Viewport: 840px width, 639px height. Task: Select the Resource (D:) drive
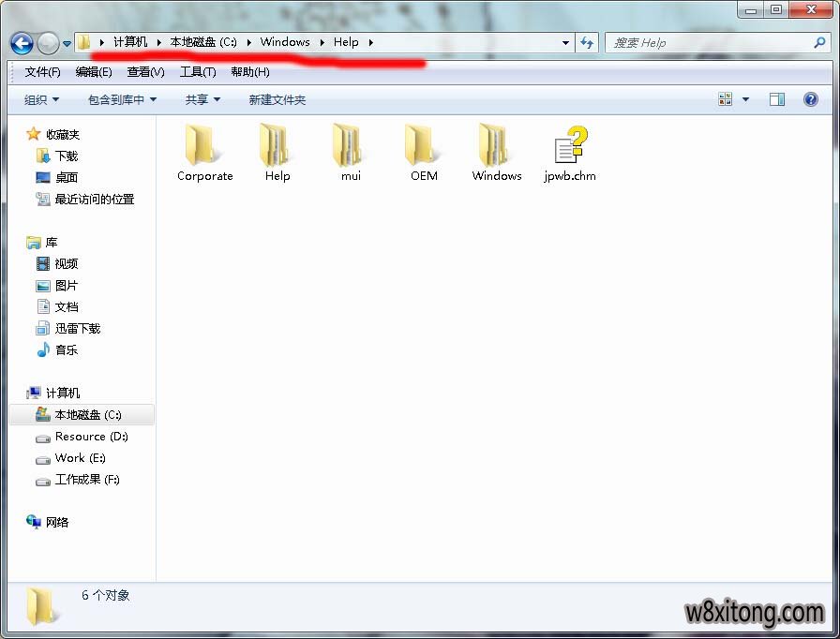click(x=91, y=437)
